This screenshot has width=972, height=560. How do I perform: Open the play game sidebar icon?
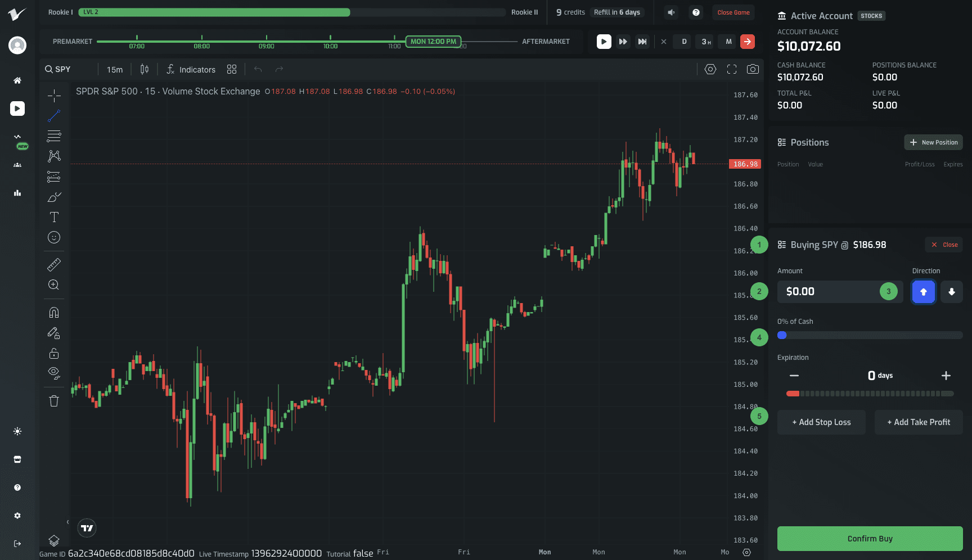point(17,109)
